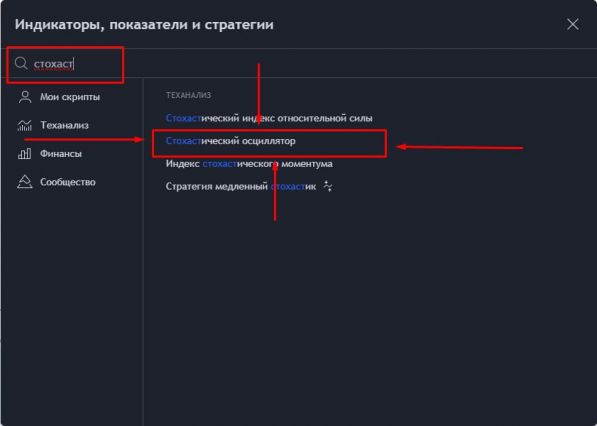Open the Сообщество category label
597x426 pixels.
coord(68,182)
